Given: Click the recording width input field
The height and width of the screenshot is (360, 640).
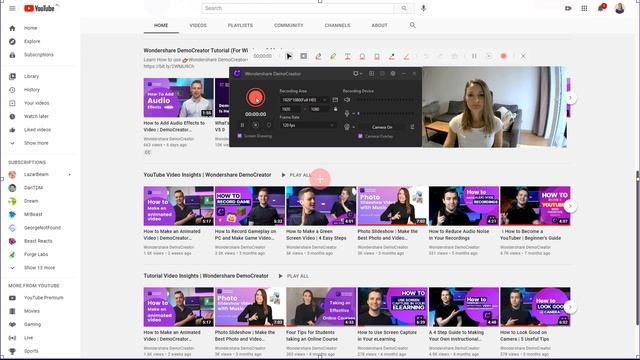Looking at the screenshot, I should tap(291, 109).
